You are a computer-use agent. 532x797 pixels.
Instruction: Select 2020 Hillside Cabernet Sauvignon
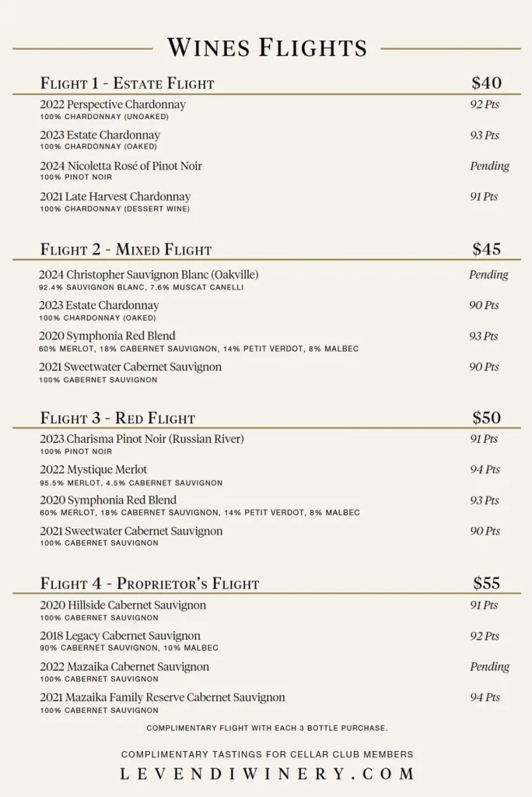coord(123,606)
